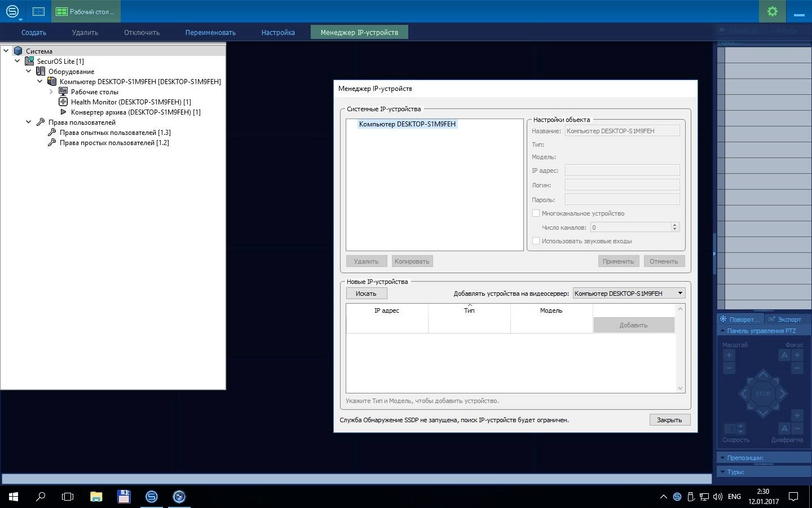Click Менеджер IP-устройств in the top menu
This screenshot has width=812, height=508.
(359, 33)
